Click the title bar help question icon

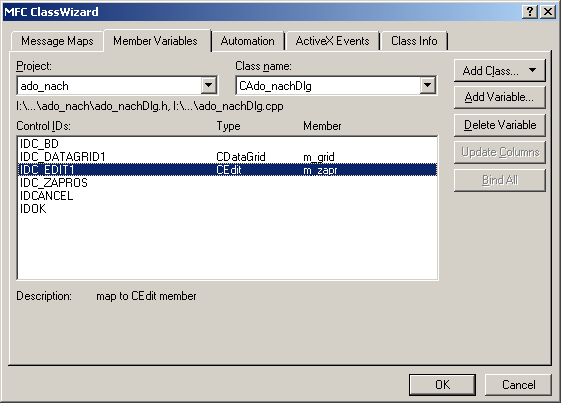coord(530,12)
